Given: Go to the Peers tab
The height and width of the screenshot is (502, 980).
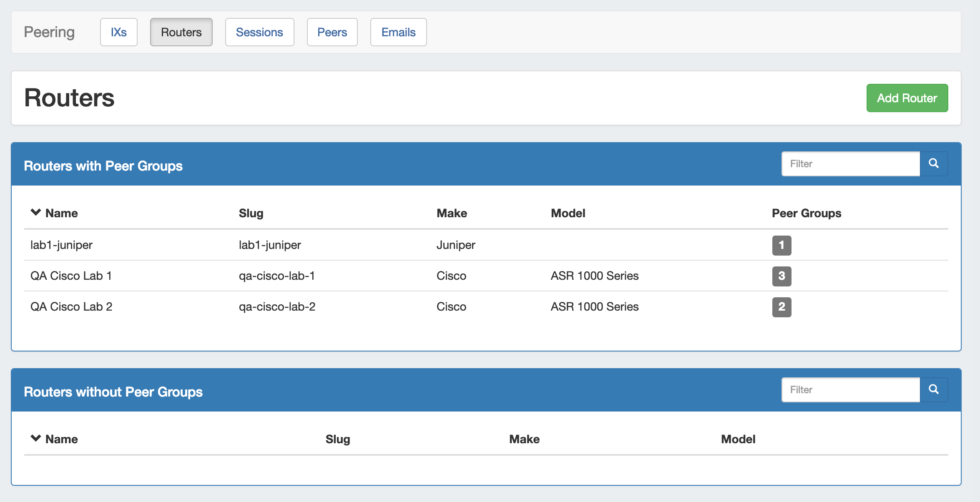Looking at the screenshot, I should click(x=332, y=32).
